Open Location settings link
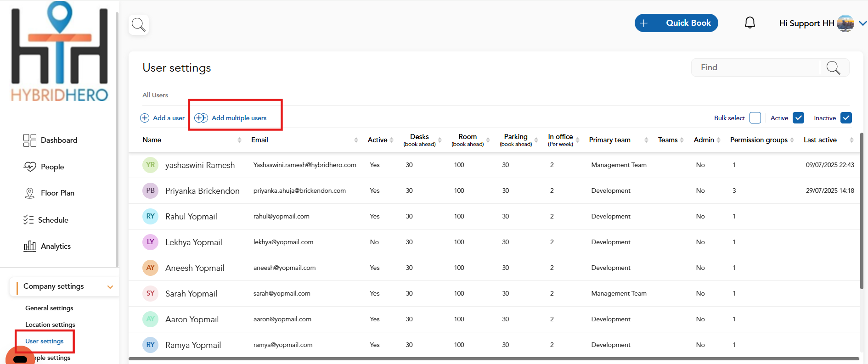Viewport: 868px width, 364px height. [x=50, y=325]
